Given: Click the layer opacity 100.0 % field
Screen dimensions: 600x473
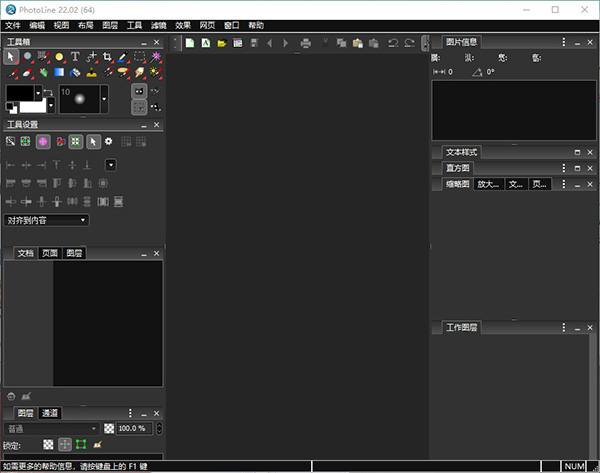Looking at the screenshot, I should 134,428.
